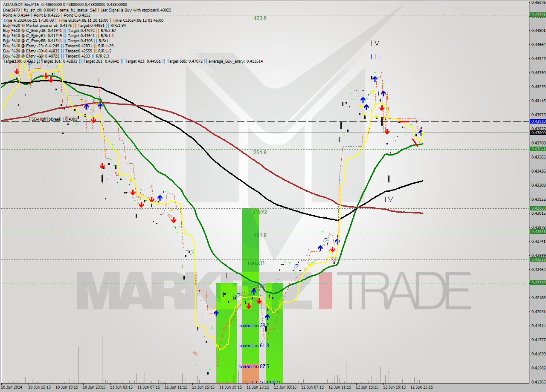The image size is (546, 392).
Task: Click the black 0.43800 current price tag
Action: [x=537, y=133]
